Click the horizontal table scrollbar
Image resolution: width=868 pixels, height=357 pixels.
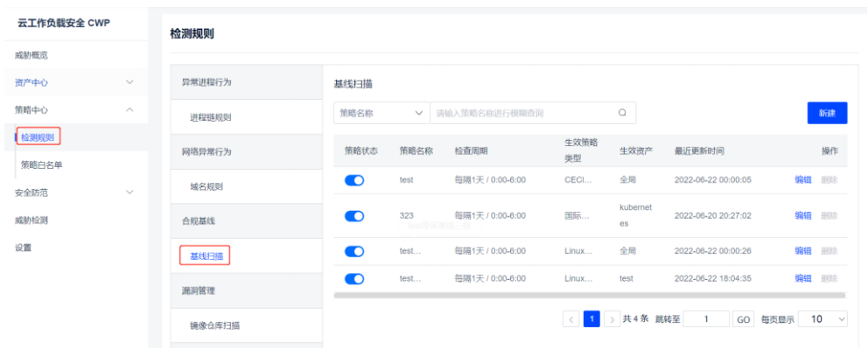click(x=590, y=296)
